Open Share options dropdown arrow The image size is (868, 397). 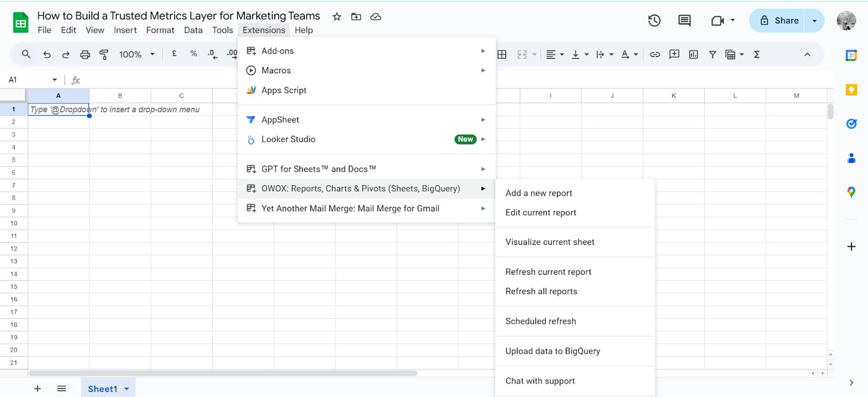point(815,20)
